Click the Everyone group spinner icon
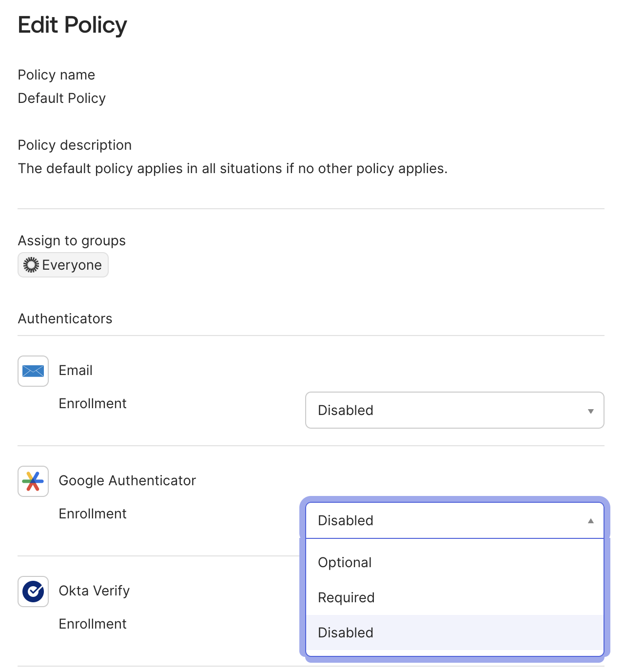 (x=31, y=265)
